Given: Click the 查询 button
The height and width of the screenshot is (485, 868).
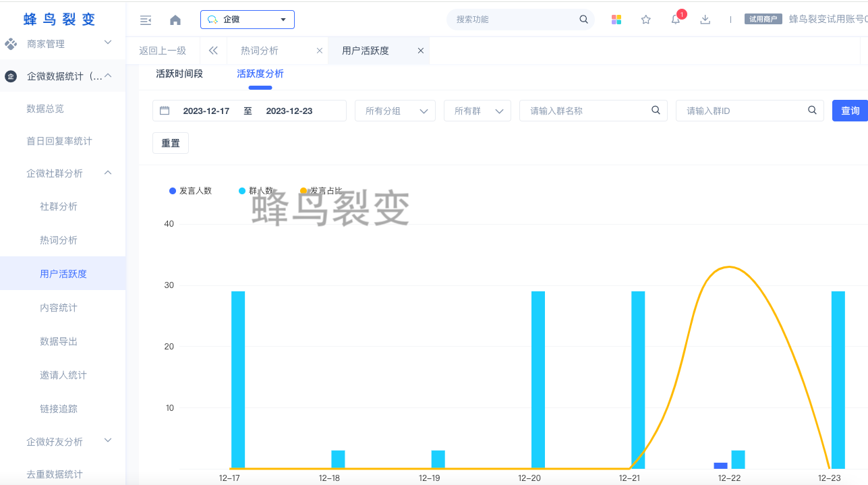Looking at the screenshot, I should coord(850,111).
